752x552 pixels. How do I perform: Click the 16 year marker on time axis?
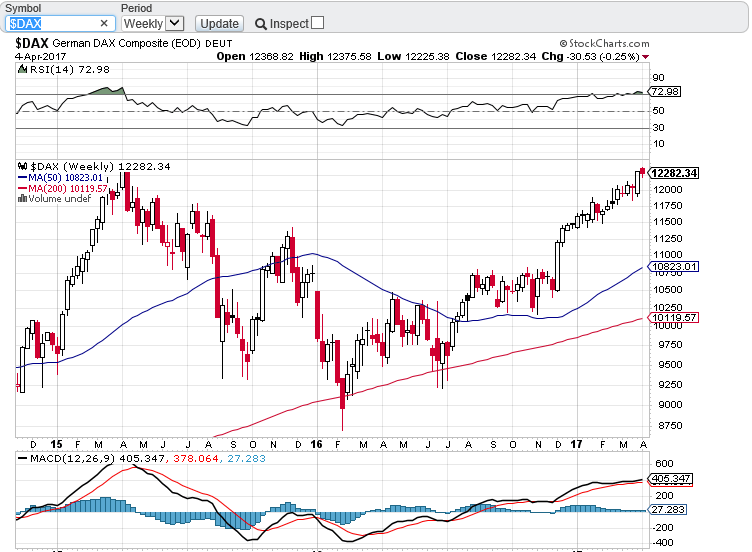[317, 444]
